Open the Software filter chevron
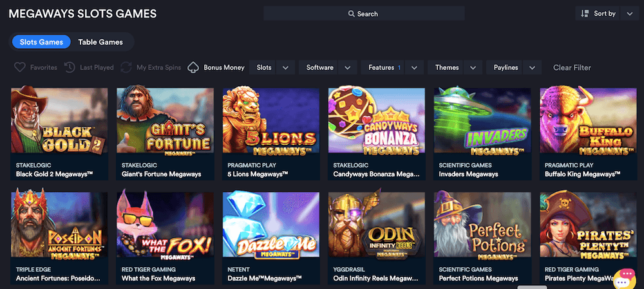This screenshot has height=289, width=644. (x=348, y=68)
